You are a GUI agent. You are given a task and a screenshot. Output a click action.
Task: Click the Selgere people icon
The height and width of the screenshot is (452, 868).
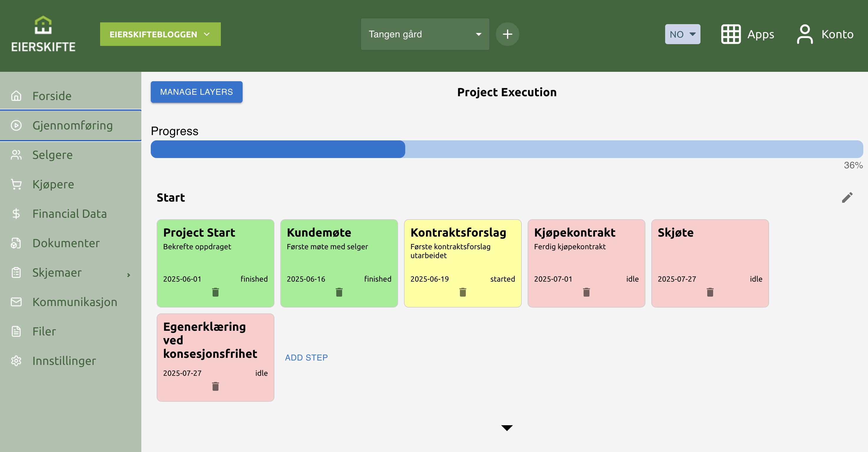[x=16, y=155]
